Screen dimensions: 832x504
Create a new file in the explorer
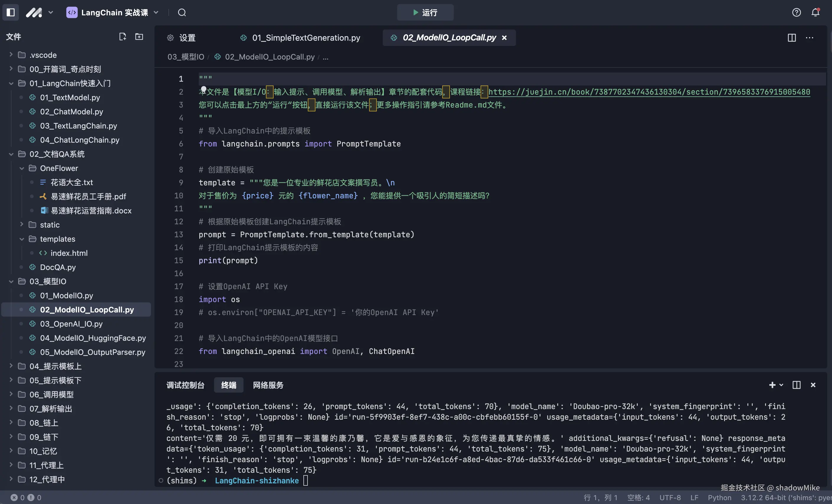(123, 37)
